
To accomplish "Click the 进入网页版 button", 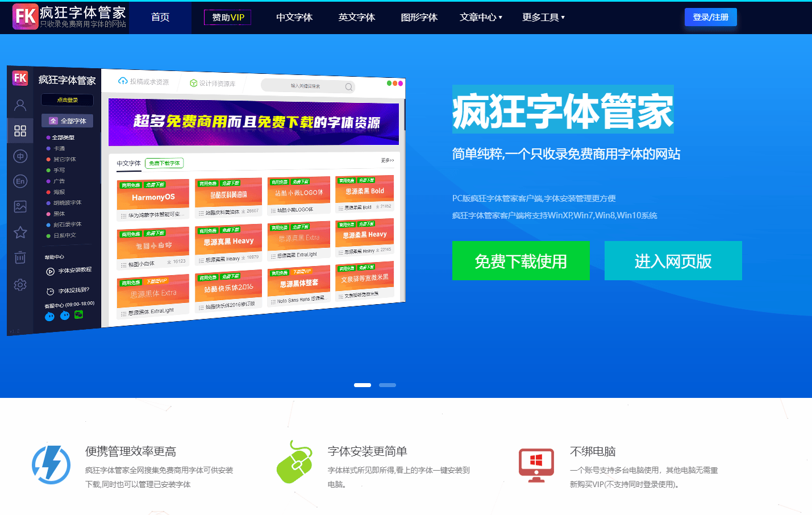I will pos(673,261).
